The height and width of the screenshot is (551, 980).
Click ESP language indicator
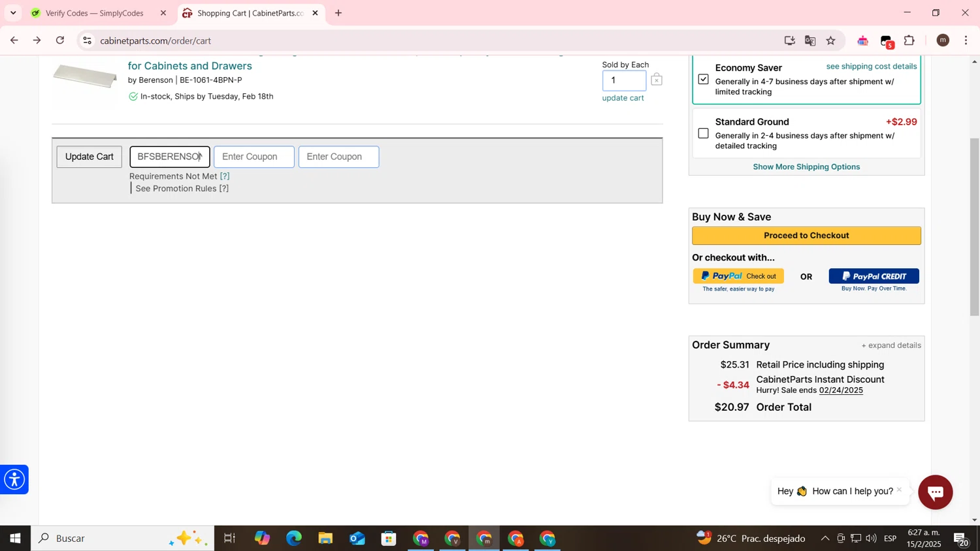(890, 539)
